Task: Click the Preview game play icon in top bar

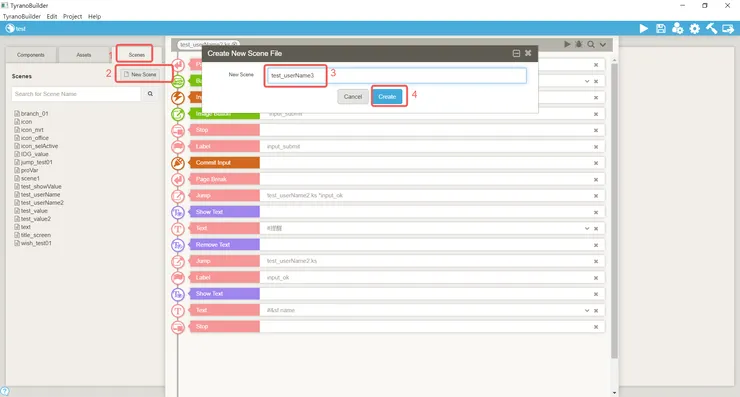Action: [x=643, y=29]
